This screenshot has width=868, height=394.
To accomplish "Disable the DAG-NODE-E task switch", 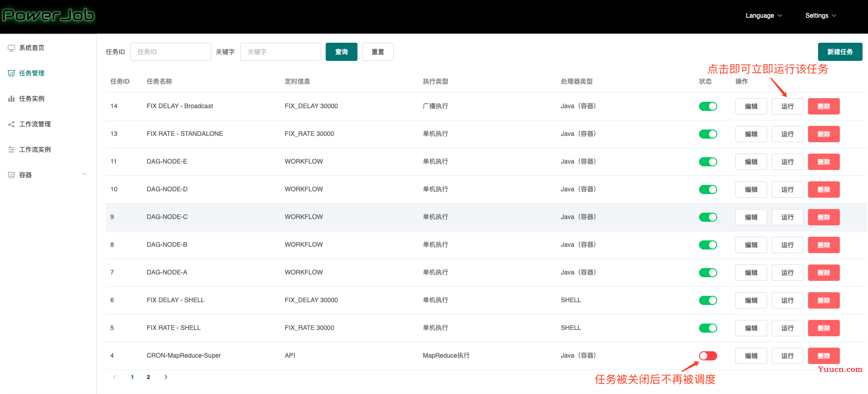I will click(708, 162).
